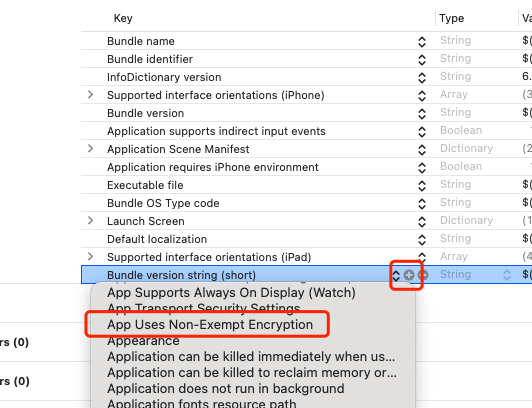Expand Supported interface orientations (iPad) row
Screen dimensions: 532x408
coord(90,256)
